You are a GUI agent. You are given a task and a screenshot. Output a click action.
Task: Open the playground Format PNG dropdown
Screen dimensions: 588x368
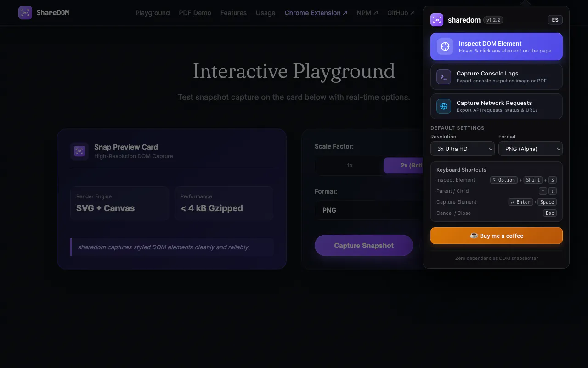pyautogui.click(x=369, y=210)
